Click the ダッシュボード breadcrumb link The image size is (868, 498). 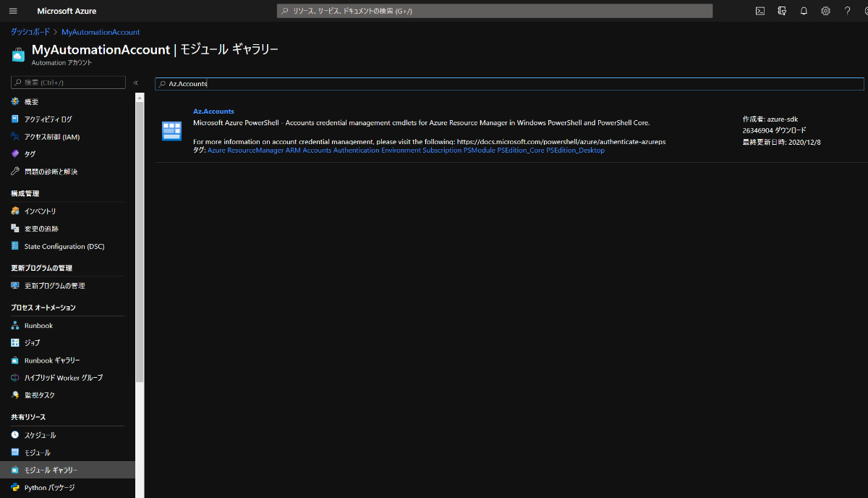point(30,32)
